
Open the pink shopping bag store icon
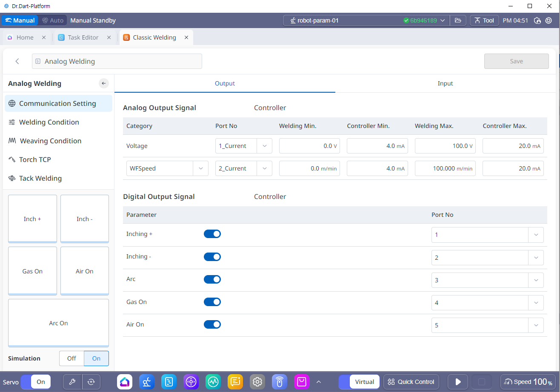click(x=301, y=382)
